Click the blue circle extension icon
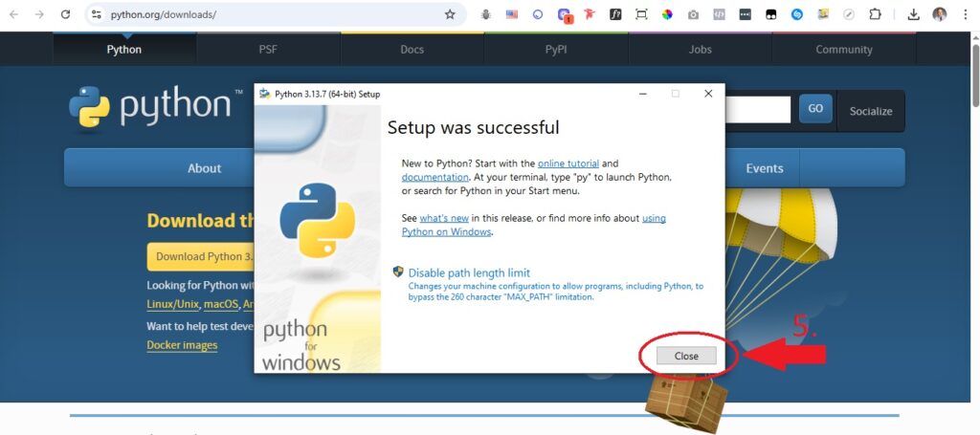Screen dimensions: 980x435 [x=538, y=14]
